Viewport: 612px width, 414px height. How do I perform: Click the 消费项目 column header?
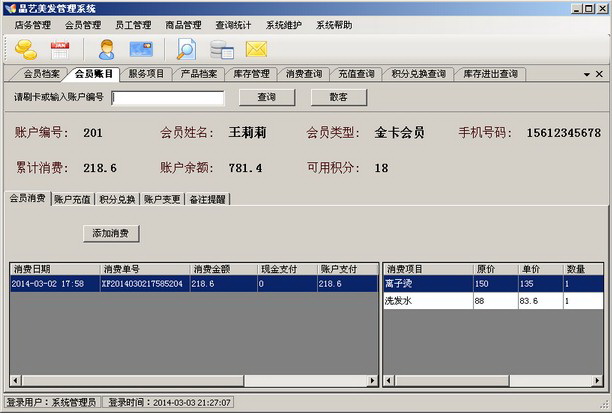coord(429,269)
